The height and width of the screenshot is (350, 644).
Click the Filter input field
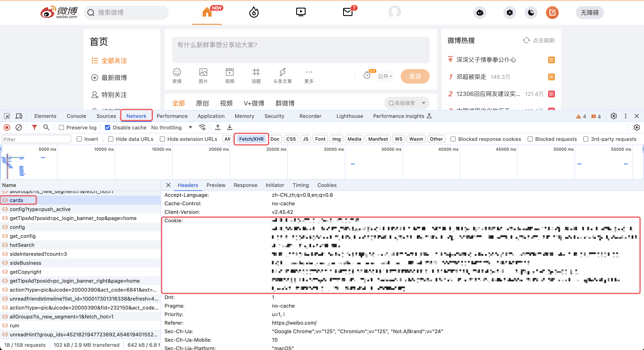[x=37, y=139]
